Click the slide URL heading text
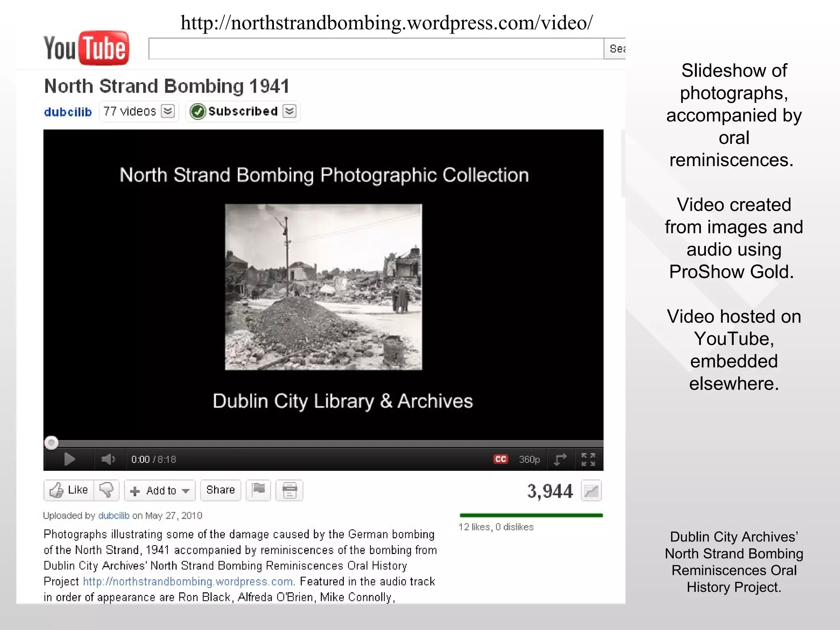This screenshot has height=630, width=840. coord(386,23)
